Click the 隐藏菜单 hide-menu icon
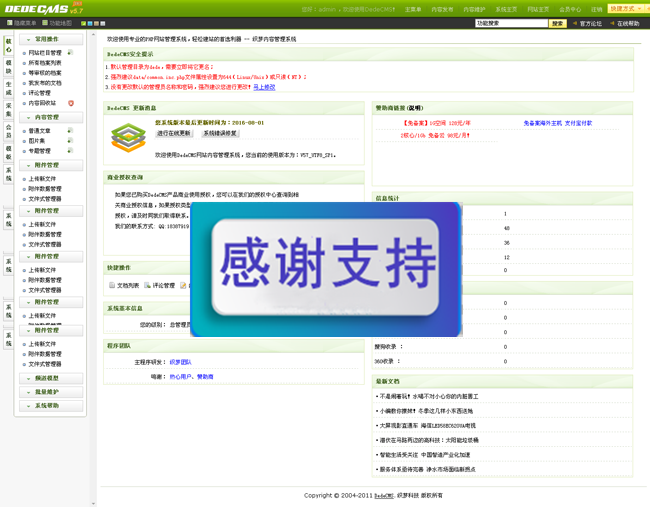Viewport: 650px width, 507px height. (10, 23)
